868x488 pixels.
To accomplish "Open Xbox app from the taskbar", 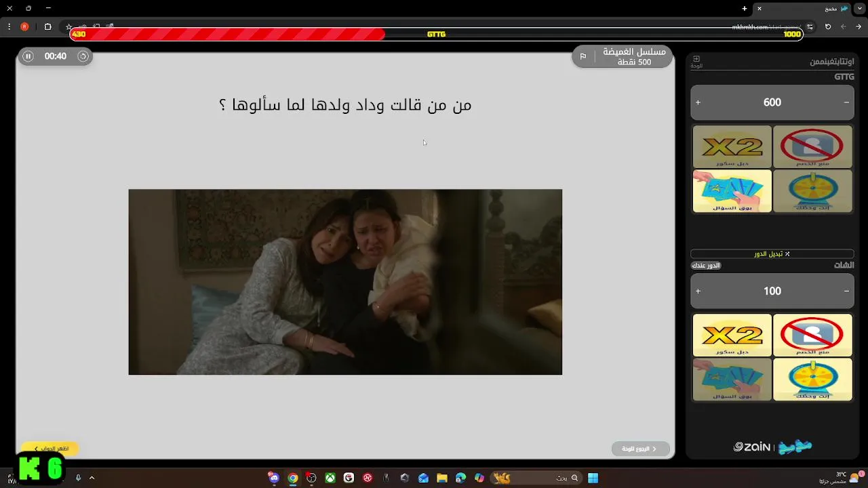I will tap(330, 478).
